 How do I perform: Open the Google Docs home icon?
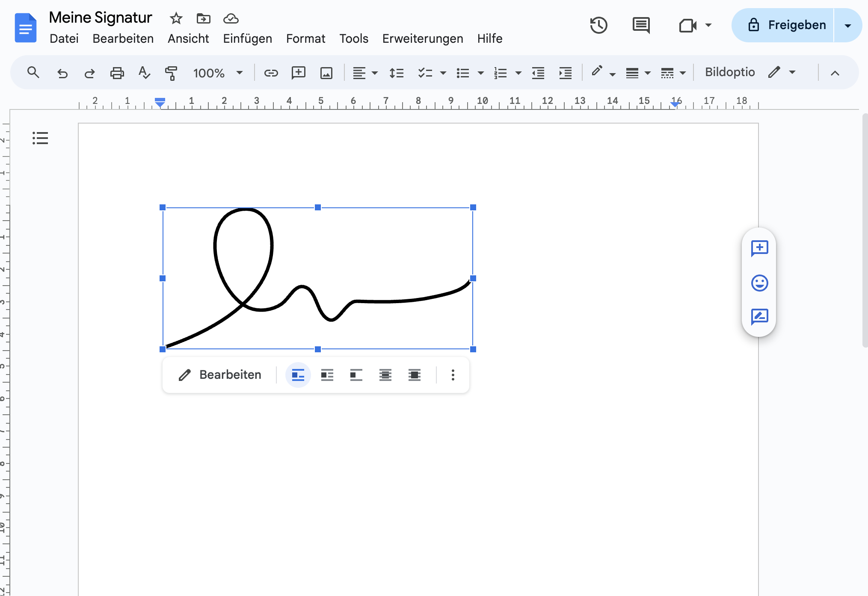pos(26,28)
